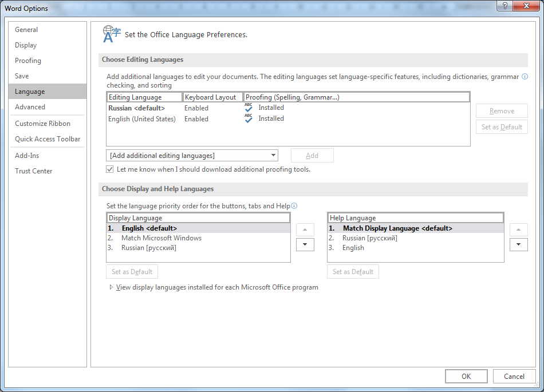Click the Cancel button
The height and width of the screenshot is (392, 544).
click(x=514, y=377)
